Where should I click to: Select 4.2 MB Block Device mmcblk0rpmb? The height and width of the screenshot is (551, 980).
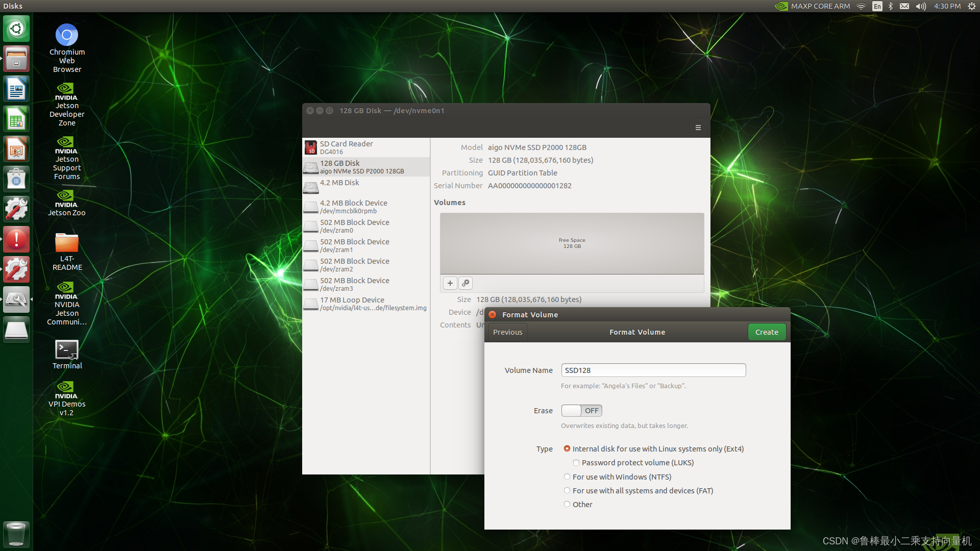click(366, 207)
